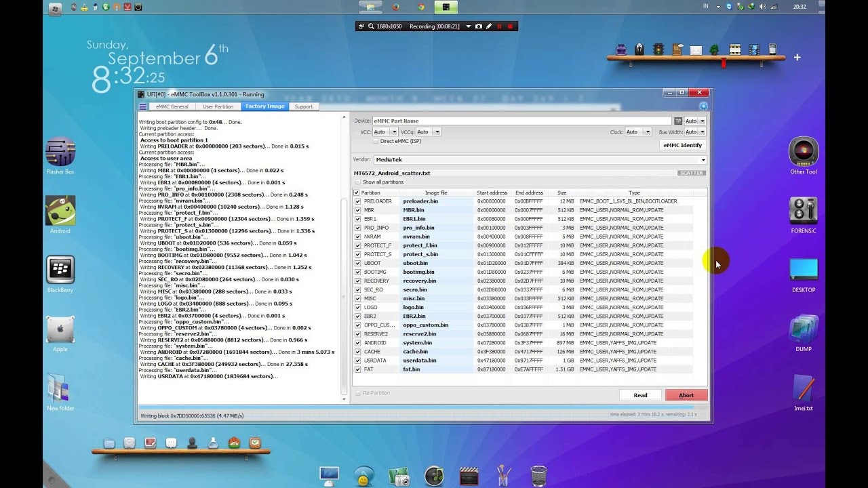Open the photo camera dock icon
This screenshot has height=488, width=868.
point(399,476)
